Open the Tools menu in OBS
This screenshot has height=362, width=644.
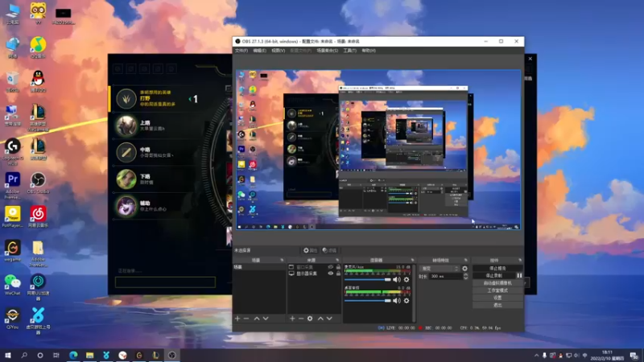pyautogui.click(x=350, y=51)
